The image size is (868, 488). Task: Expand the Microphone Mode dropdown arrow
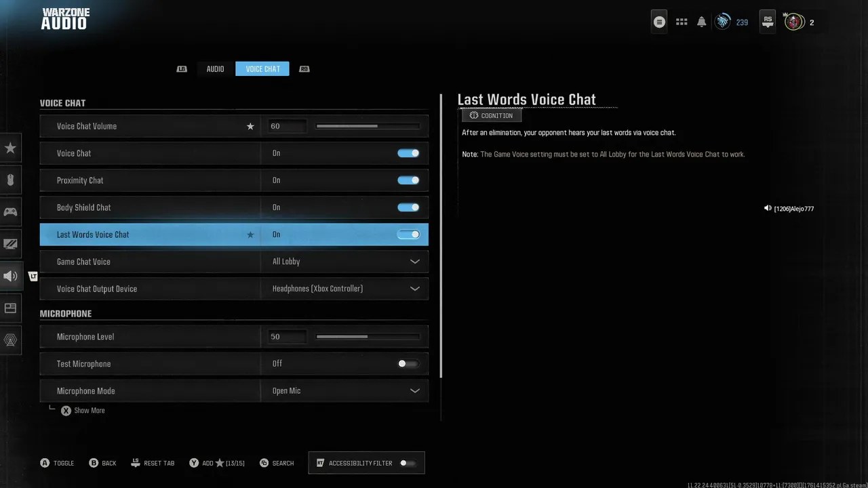coord(414,391)
